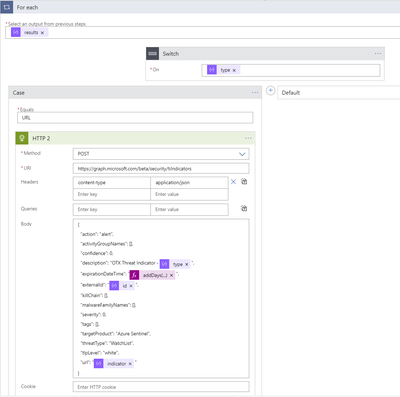The image size is (400, 397).
Task: Click the "malwareFamilyNames" body line
Action: pos(108,305)
